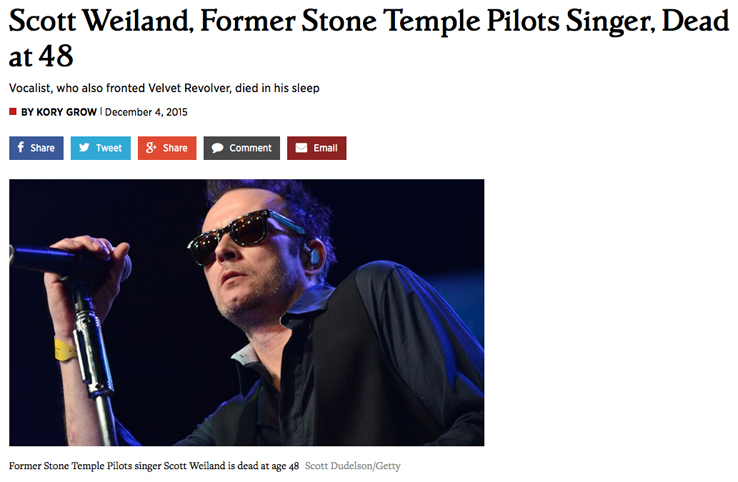Image resolution: width=738 pixels, height=482 pixels.
Task: Email this article button
Action: (x=317, y=148)
